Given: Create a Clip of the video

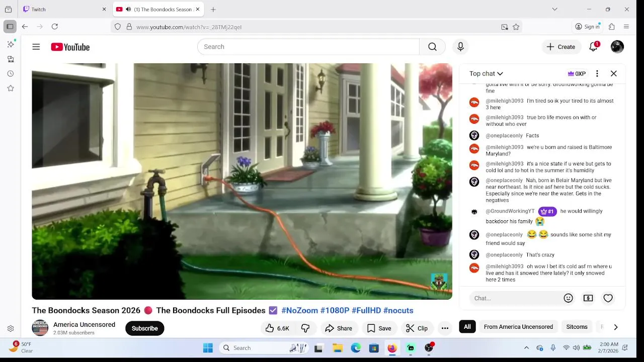Looking at the screenshot, I should [417, 328].
